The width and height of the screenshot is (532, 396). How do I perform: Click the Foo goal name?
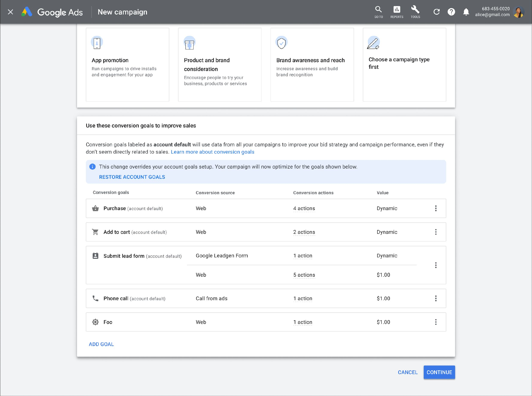[108, 322]
